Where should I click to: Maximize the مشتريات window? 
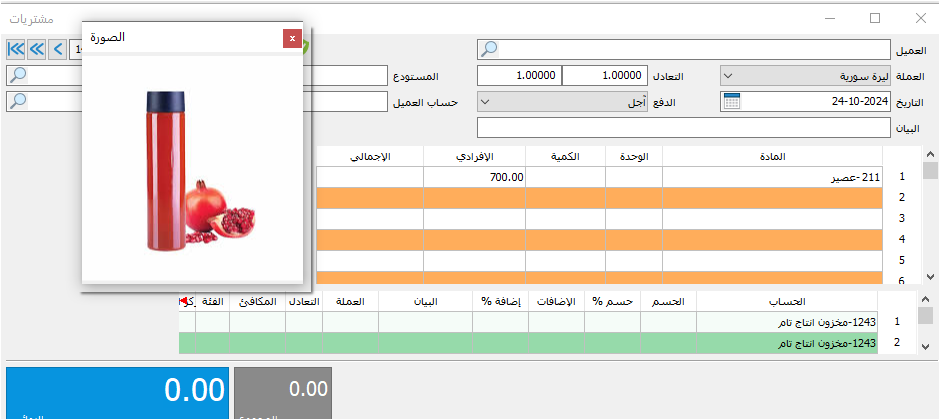click(875, 18)
